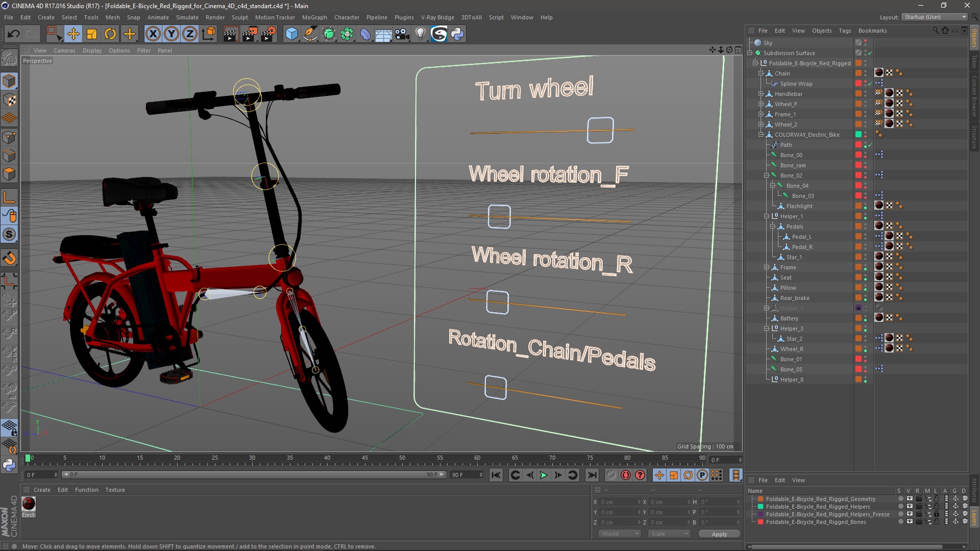Go to end of timeline
980x551 pixels.
[x=592, y=475]
